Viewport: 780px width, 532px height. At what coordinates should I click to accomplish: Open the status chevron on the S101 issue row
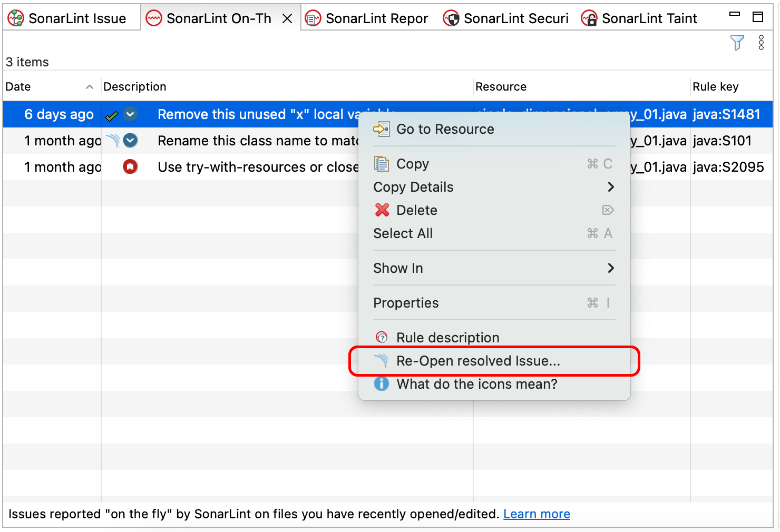coord(130,140)
